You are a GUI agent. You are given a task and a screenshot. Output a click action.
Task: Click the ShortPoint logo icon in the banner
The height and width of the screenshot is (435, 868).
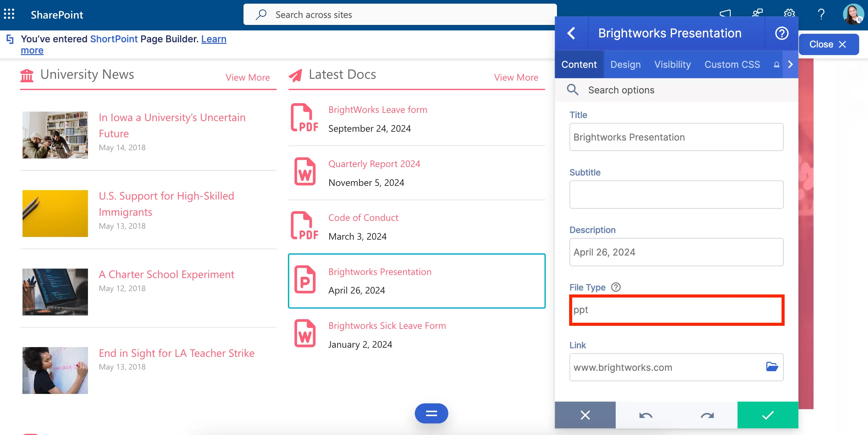point(10,39)
